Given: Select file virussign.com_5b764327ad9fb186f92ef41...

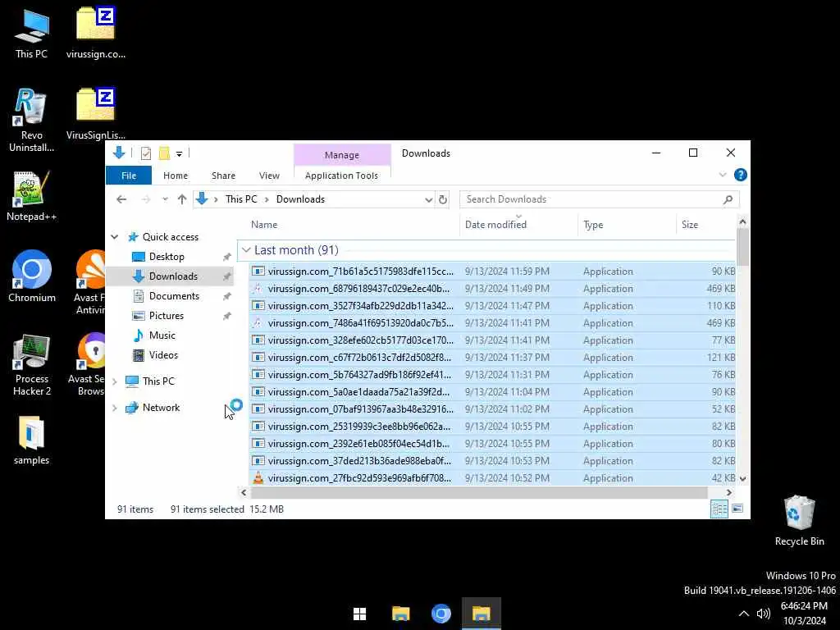Looking at the screenshot, I should (x=492, y=375).
